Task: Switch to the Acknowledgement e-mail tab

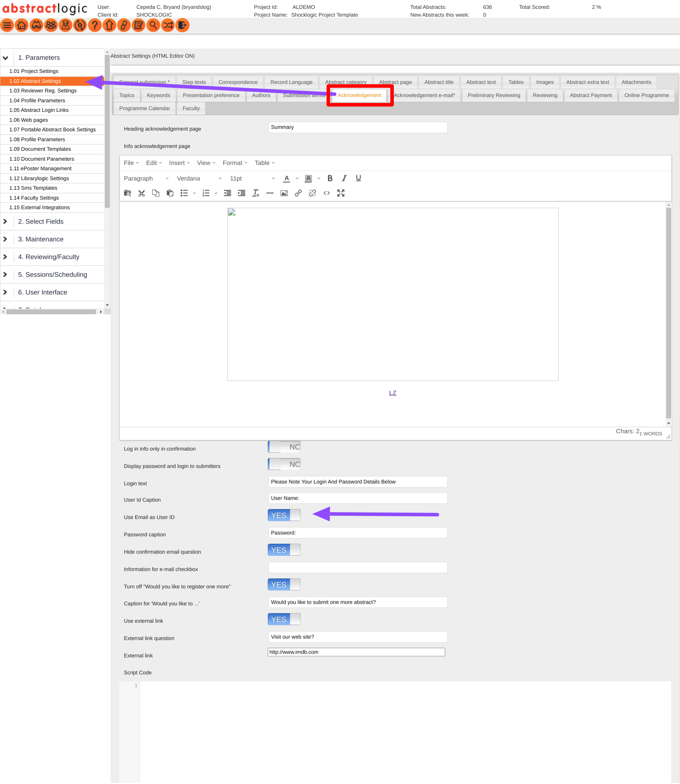Action: click(x=424, y=95)
